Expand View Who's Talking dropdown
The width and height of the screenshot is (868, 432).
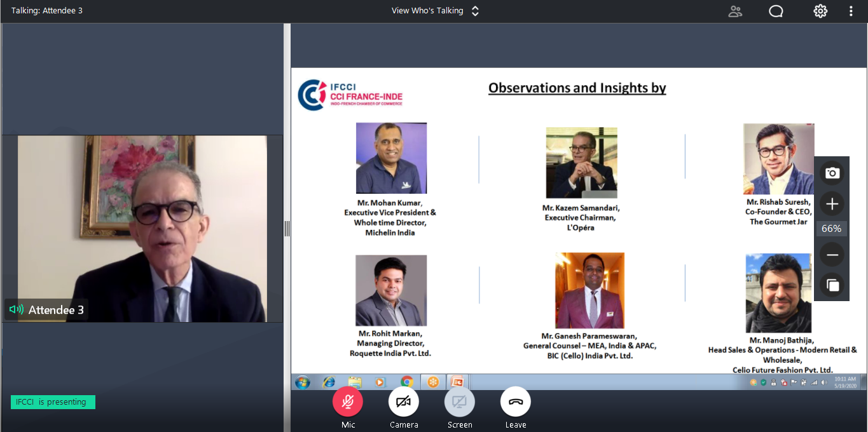pyautogui.click(x=435, y=11)
